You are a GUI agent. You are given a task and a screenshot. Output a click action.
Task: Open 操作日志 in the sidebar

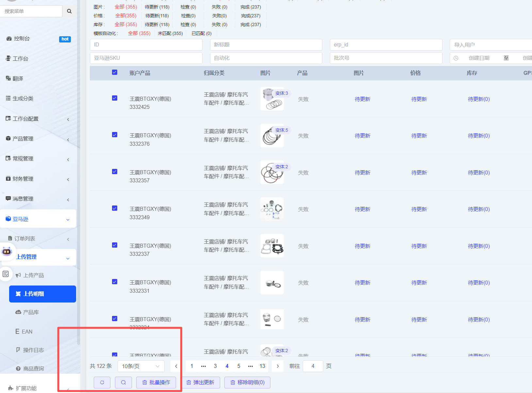click(x=33, y=350)
